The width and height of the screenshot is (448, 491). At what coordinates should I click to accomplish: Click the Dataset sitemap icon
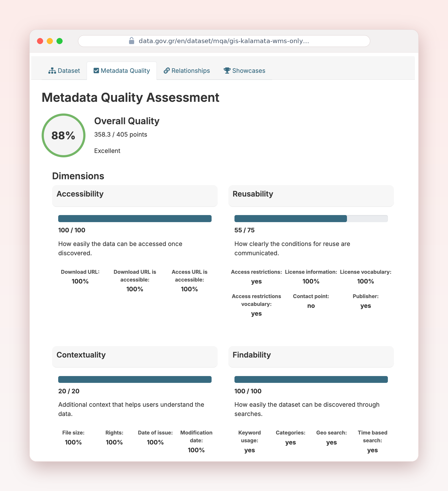point(52,71)
